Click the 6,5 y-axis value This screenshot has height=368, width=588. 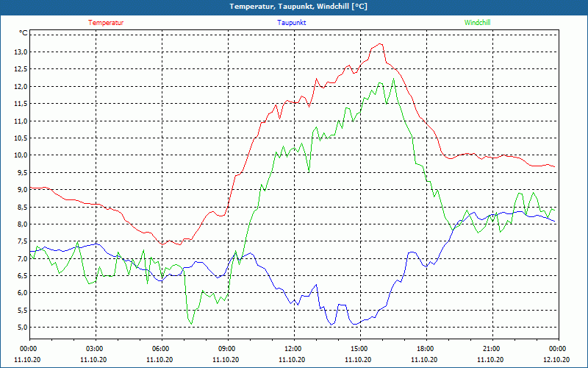[23, 275]
